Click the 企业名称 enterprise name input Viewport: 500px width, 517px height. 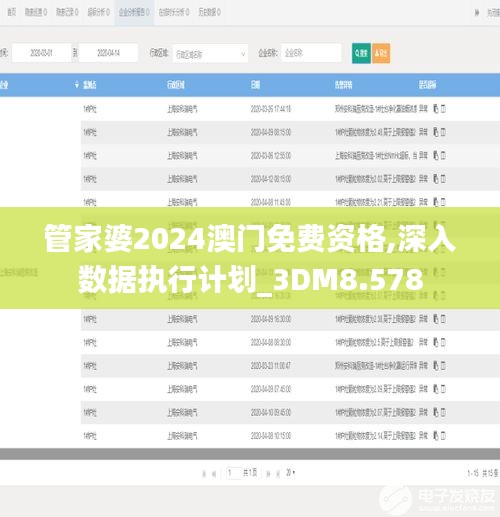point(311,53)
